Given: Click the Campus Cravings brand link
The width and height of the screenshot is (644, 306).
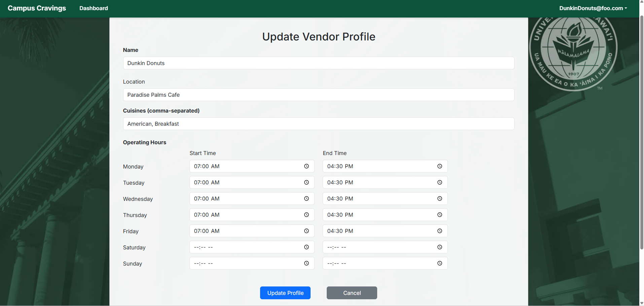Looking at the screenshot, I should [x=37, y=8].
